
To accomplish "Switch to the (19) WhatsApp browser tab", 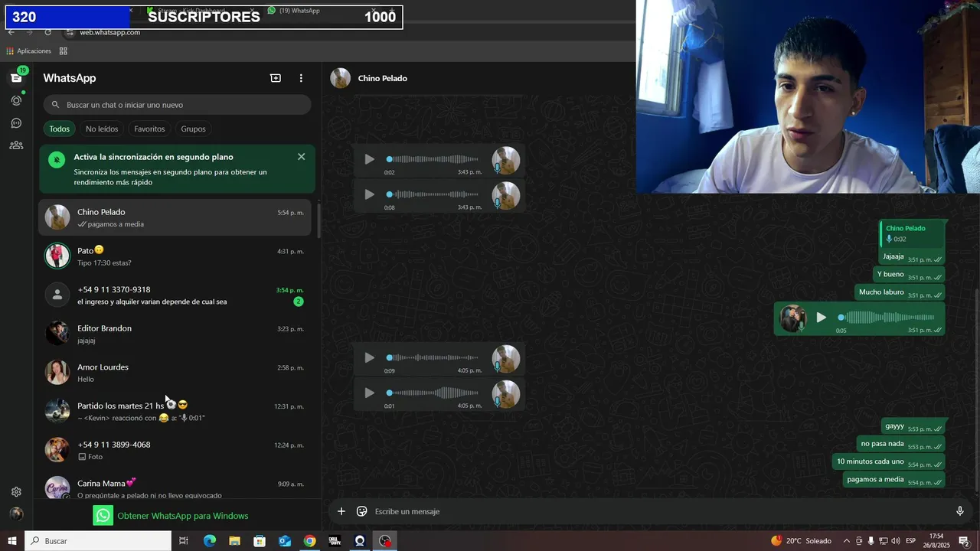I will (x=323, y=10).
